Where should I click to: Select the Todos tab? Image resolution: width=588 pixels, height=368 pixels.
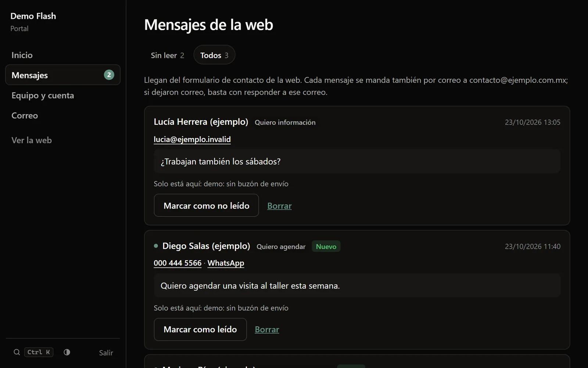[214, 55]
